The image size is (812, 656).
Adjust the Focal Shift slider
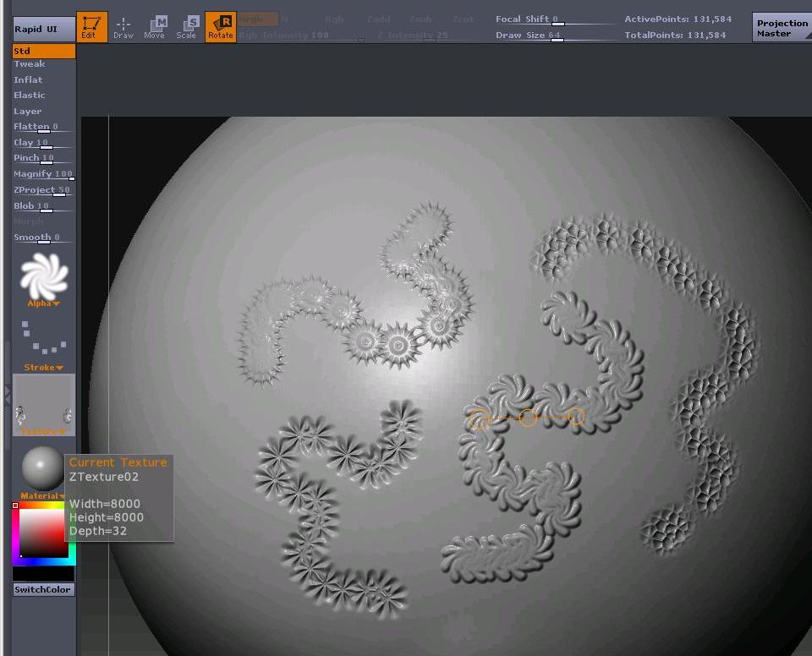[x=557, y=19]
